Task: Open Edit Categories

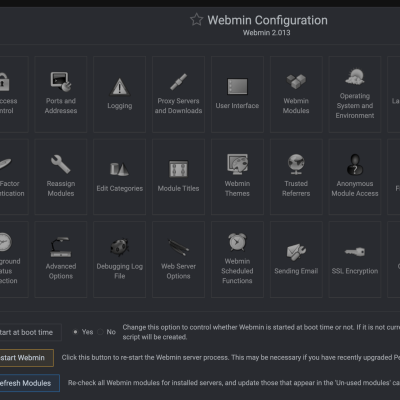Action: [119, 177]
